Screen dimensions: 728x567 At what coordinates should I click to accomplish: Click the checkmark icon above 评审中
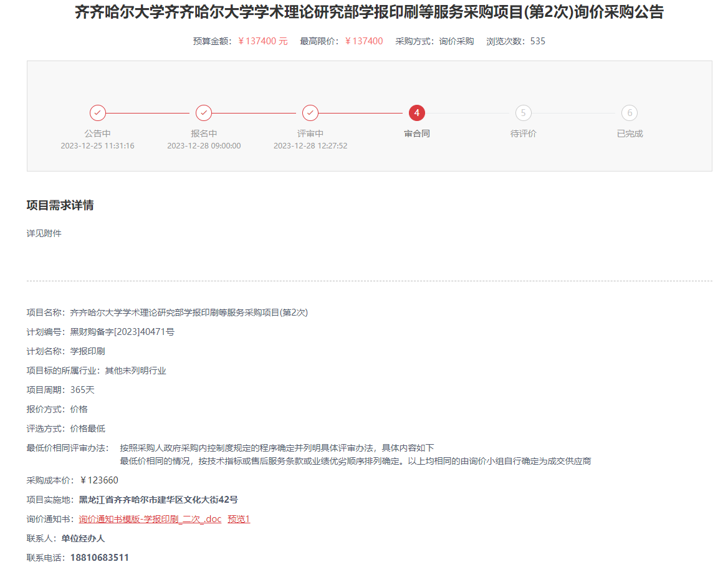point(310,113)
